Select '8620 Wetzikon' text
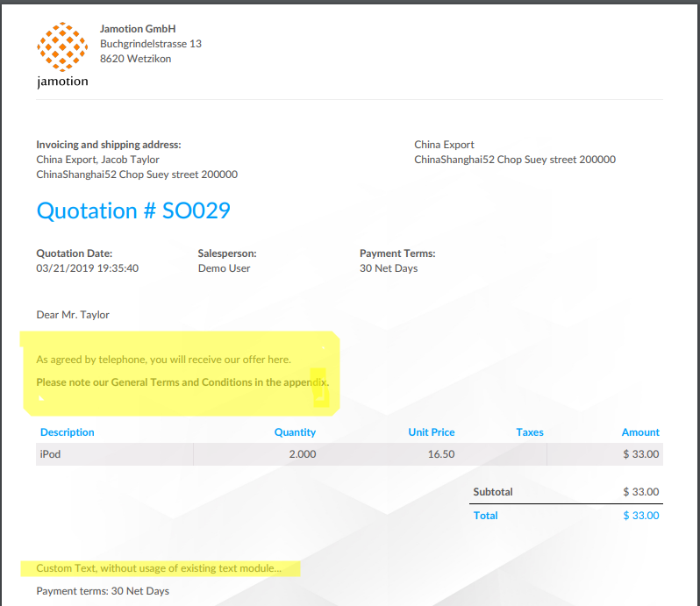This screenshot has height=606, width=700. pyautogui.click(x=135, y=59)
